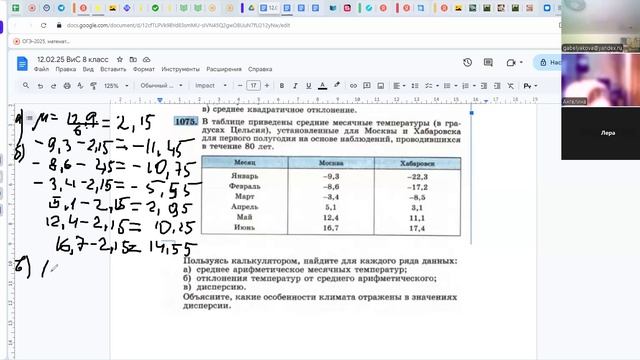
Task: Open the Вид menu
Action: (88, 69)
